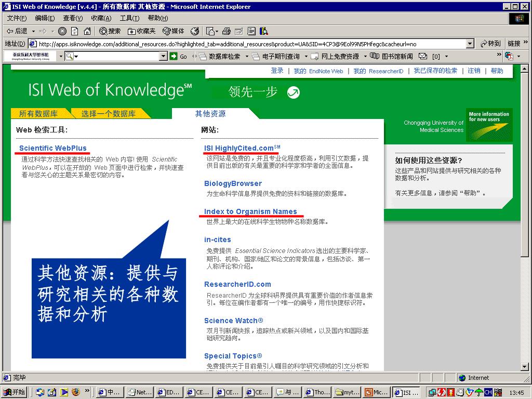The height and width of the screenshot is (399, 532).
Task: Switch to the 所有数据库 tab
Action: point(38,114)
